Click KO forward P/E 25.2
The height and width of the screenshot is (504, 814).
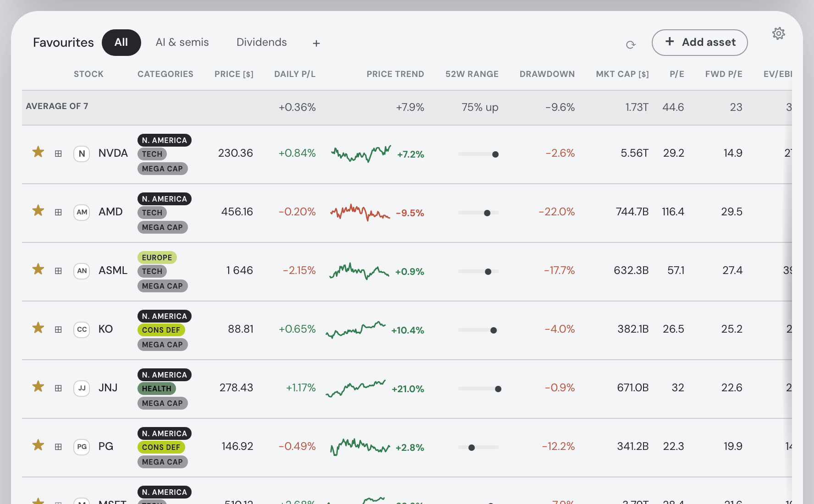tap(732, 329)
